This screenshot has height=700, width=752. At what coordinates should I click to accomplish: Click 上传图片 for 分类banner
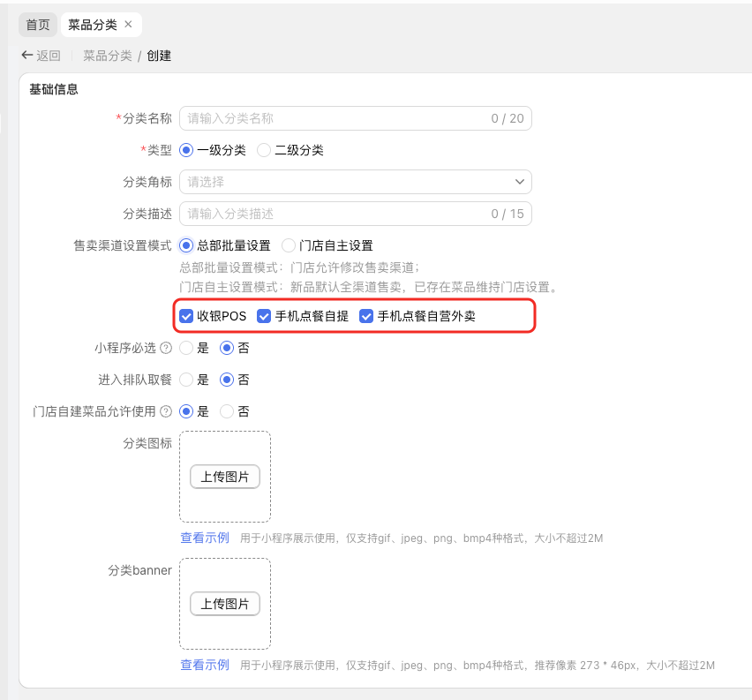point(225,604)
